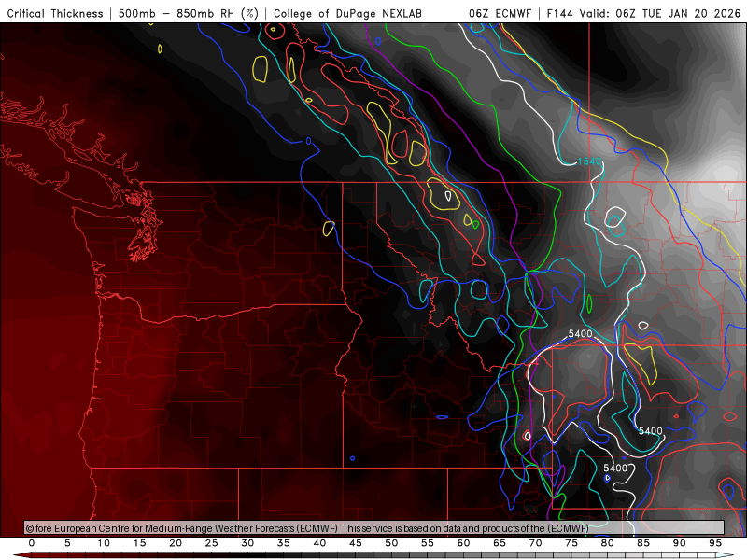Click the cyan "1540" contour label
The image size is (747, 560).
pos(589,161)
